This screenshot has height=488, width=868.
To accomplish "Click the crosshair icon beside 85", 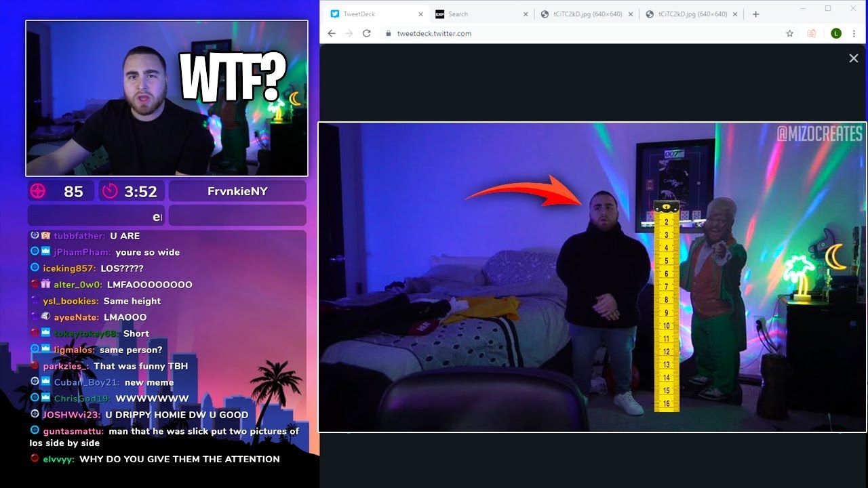I will [38, 191].
